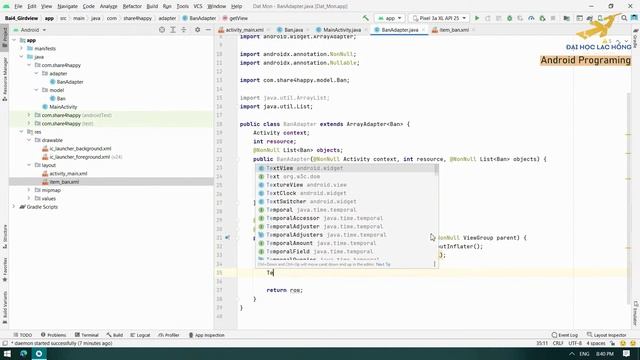
Task: Collapse the app module node
Action: (x=14, y=40)
